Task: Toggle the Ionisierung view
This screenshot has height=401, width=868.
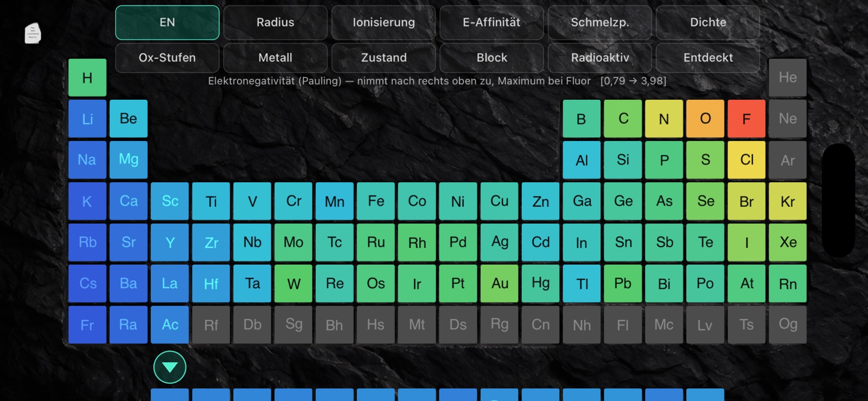Action: coord(384,22)
